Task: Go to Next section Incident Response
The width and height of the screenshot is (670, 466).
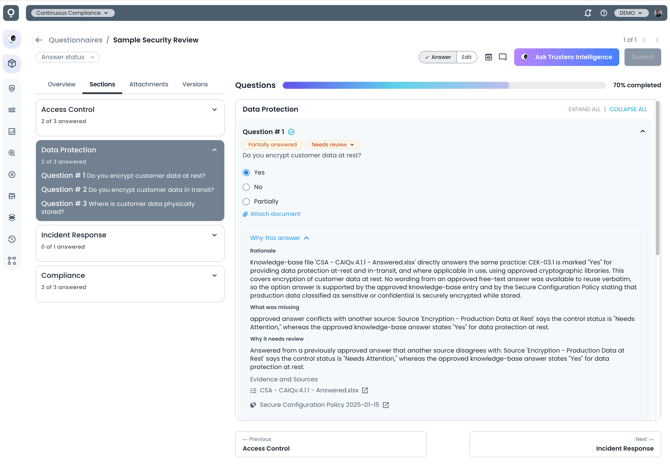Action: [565, 444]
